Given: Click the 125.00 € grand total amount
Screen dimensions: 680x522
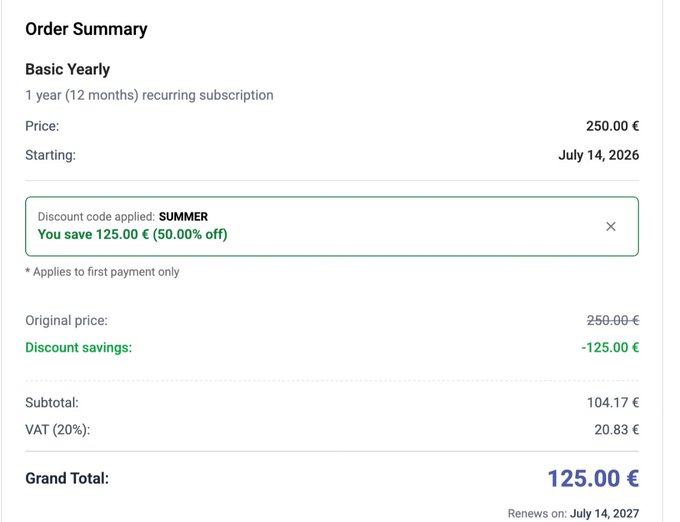Looking at the screenshot, I should (x=593, y=479).
